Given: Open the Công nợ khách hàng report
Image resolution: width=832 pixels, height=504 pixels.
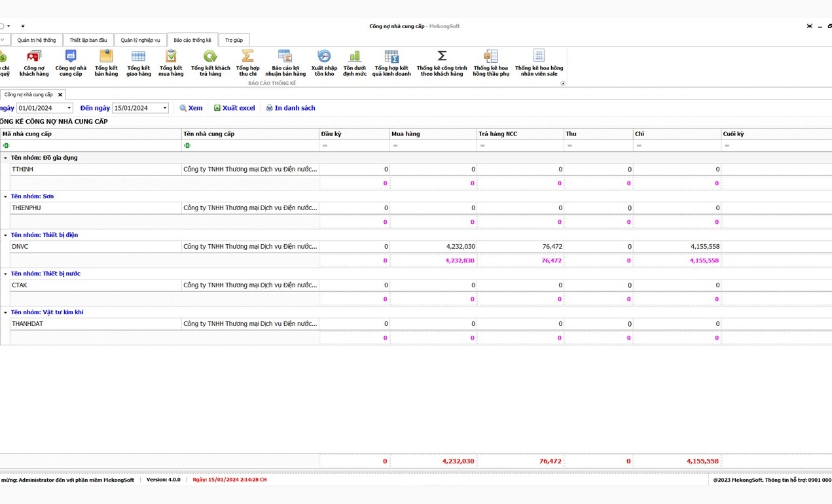Looking at the screenshot, I should pos(34,63).
